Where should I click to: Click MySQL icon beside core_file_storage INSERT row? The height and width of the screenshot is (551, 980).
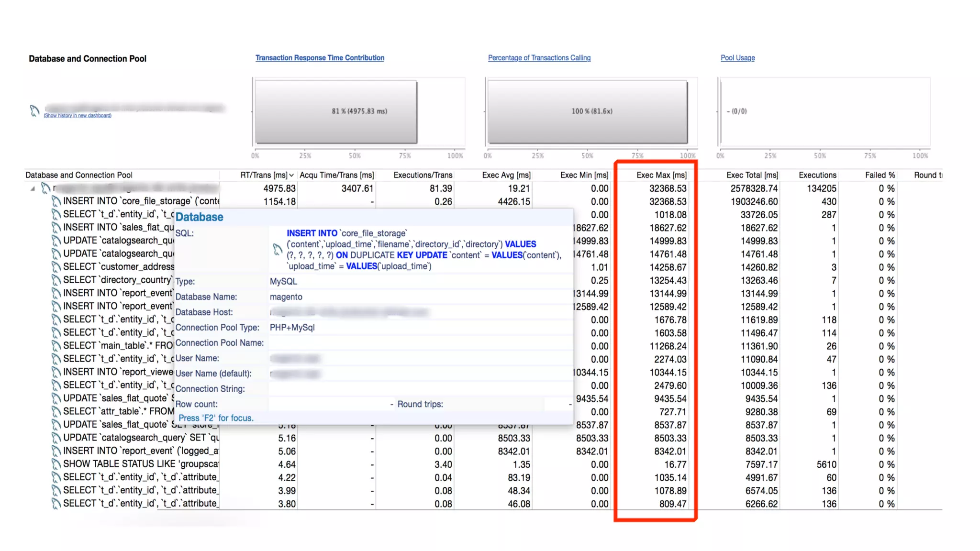point(56,201)
